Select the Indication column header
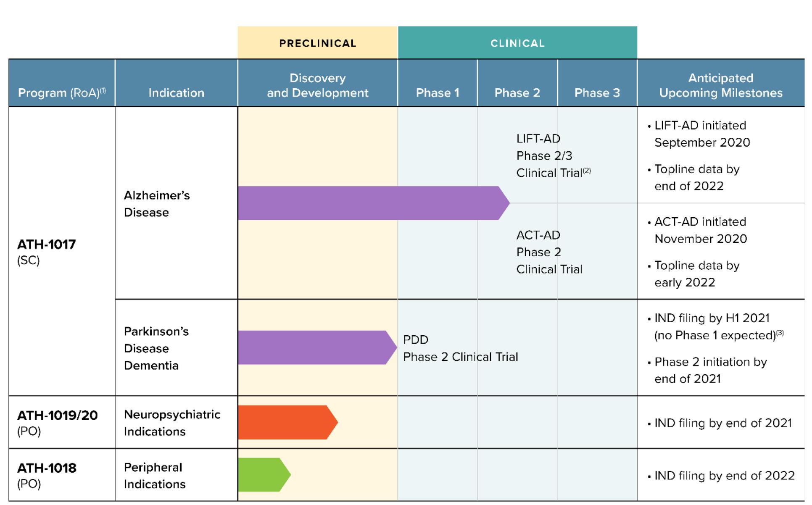 176,92
